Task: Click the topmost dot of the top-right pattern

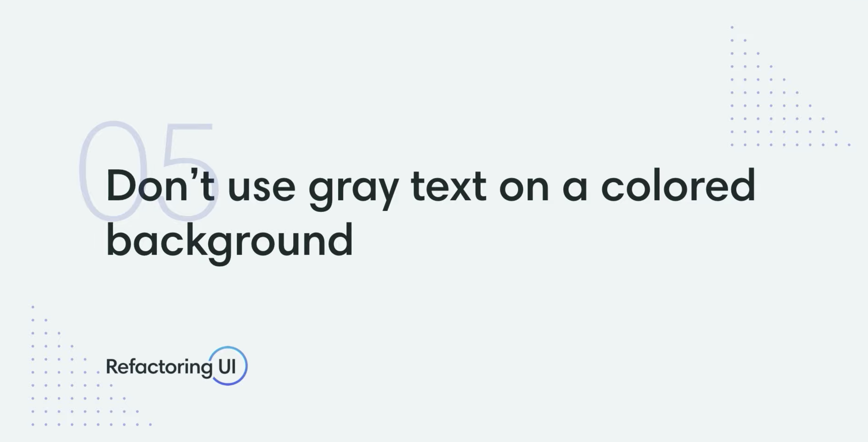Action: coord(732,27)
